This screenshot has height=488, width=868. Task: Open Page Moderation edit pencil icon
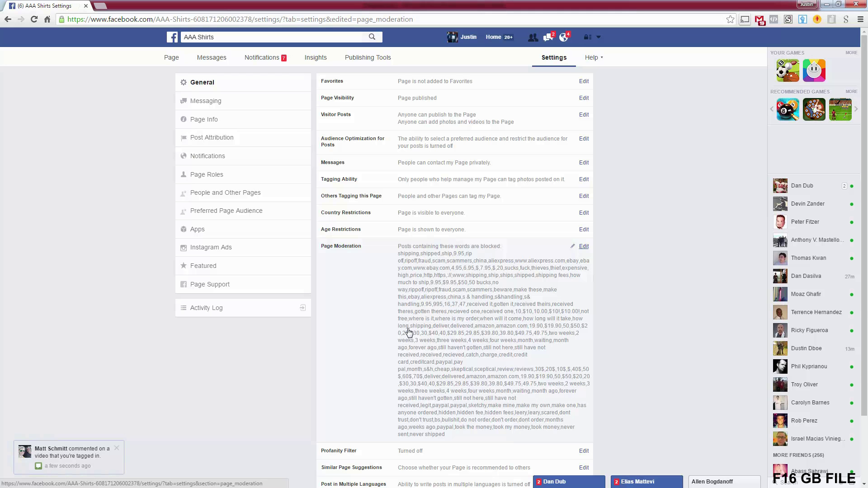point(572,245)
